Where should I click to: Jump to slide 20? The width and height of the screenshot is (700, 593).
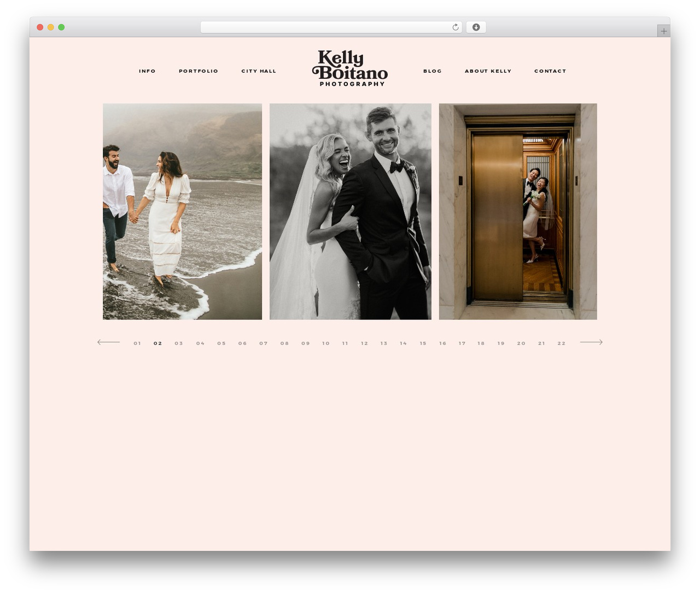(522, 344)
